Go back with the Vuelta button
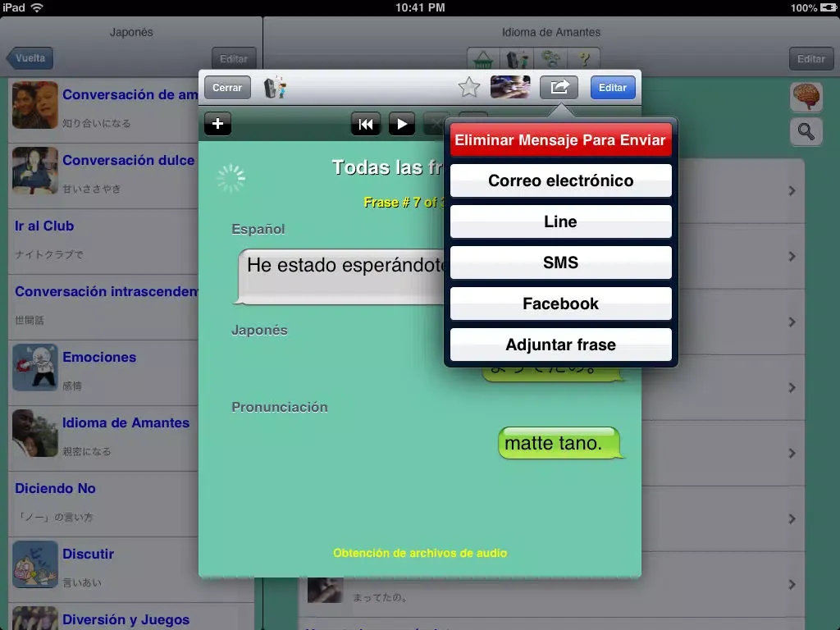This screenshot has height=630, width=840. click(x=30, y=58)
